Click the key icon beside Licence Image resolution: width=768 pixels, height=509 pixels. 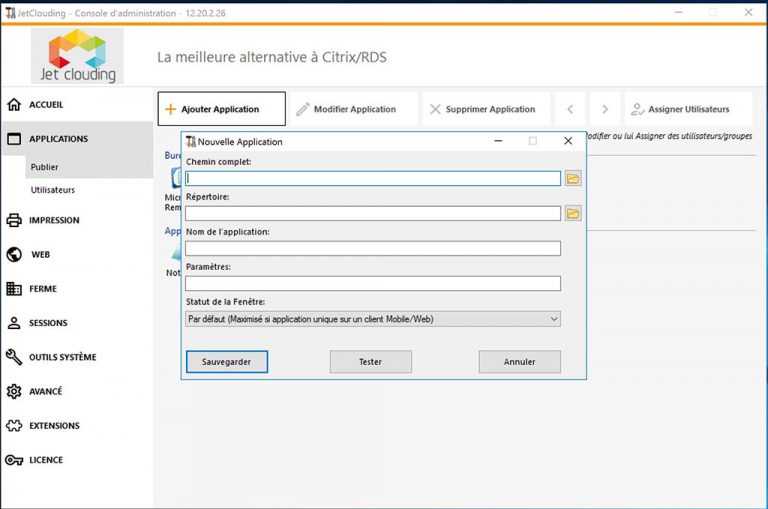(x=14, y=460)
